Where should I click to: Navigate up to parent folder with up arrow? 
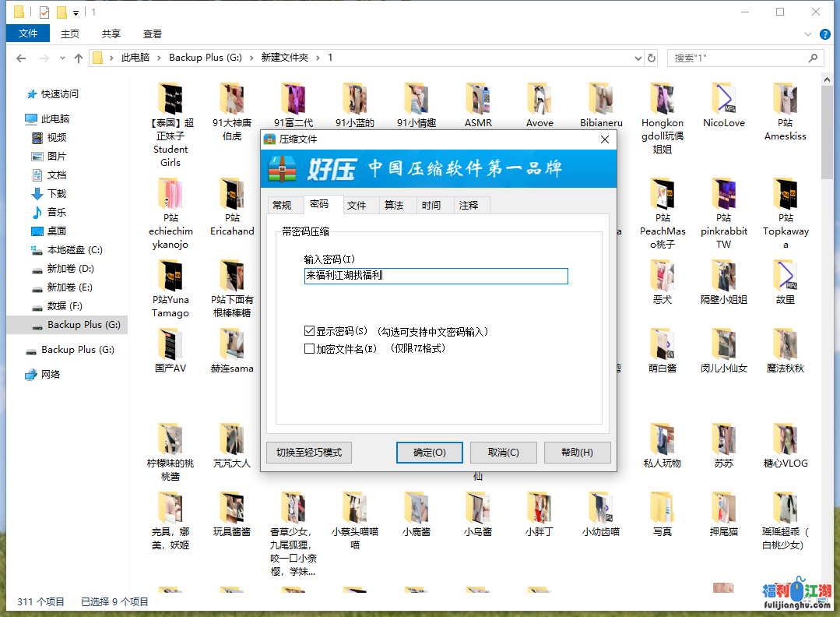(79, 58)
